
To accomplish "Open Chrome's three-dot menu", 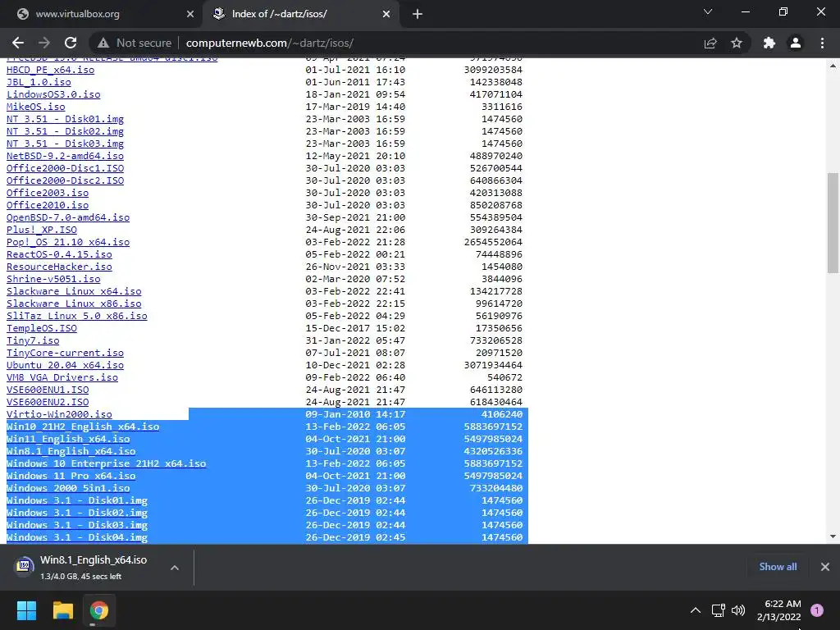I will pyautogui.click(x=822, y=43).
